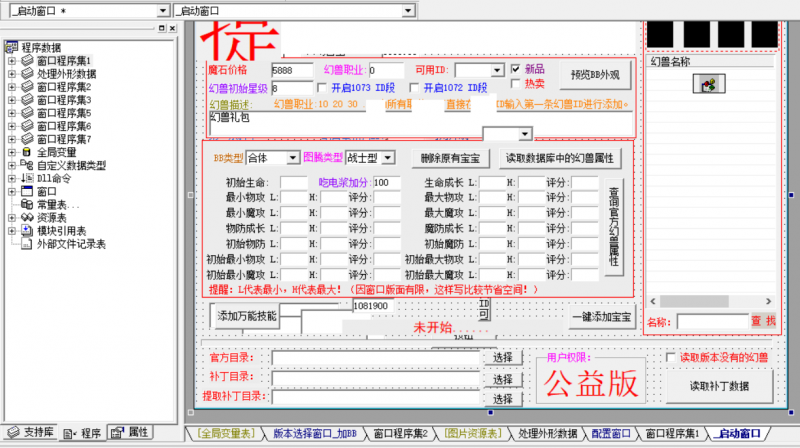Open the BB类型 合体 dropdown
This screenshot has width=800, height=448.
292,158
